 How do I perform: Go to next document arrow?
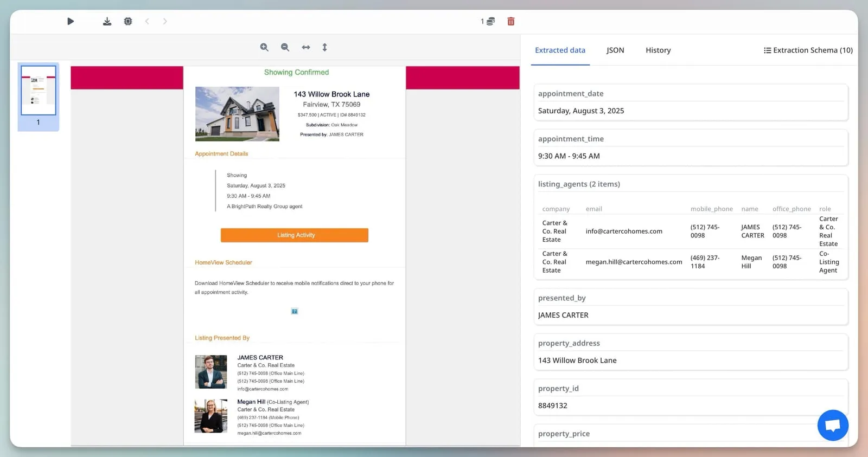click(165, 22)
